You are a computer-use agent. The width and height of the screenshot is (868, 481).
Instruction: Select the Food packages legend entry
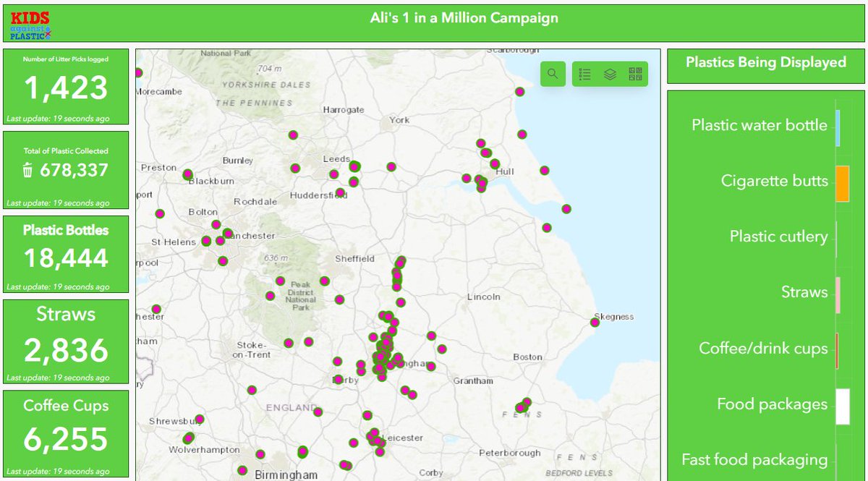[771, 404]
